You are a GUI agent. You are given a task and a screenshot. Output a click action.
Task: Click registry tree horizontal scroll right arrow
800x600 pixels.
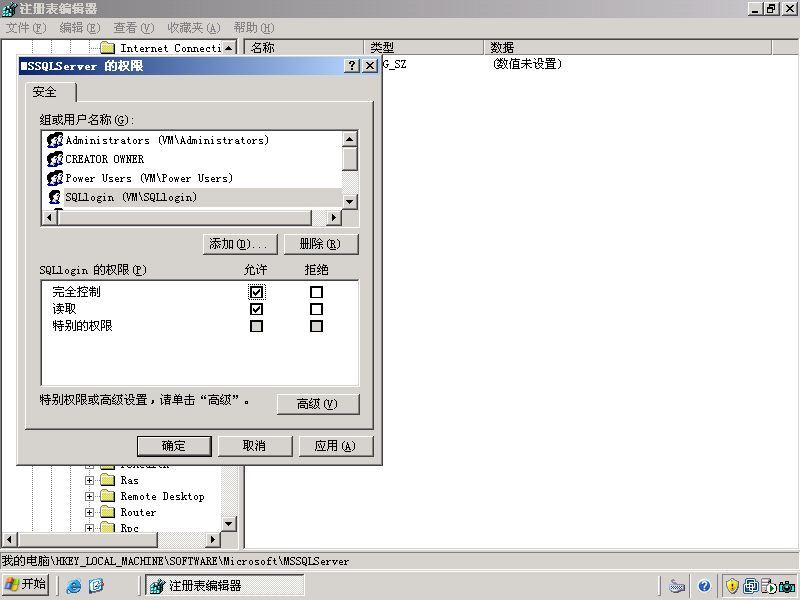pos(213,539)
